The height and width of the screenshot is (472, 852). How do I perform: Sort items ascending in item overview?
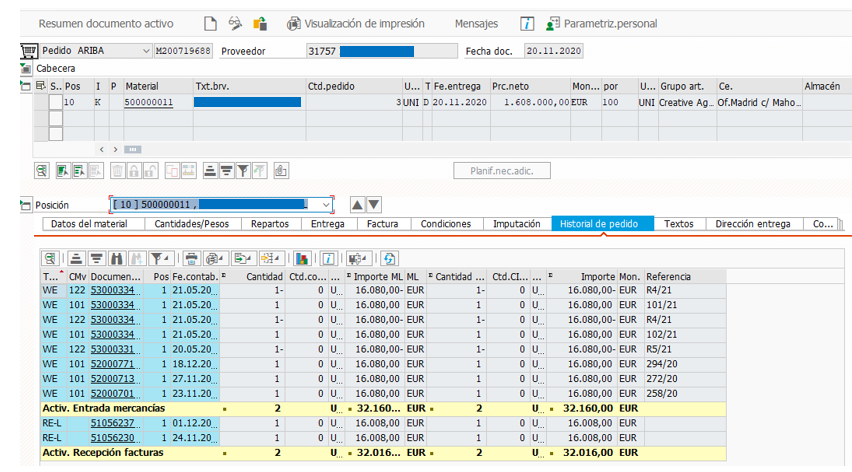[x=210, y=171]
